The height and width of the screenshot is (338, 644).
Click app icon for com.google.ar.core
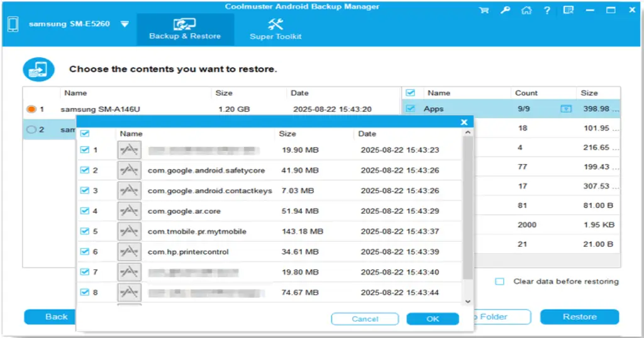tap(130, 211)
